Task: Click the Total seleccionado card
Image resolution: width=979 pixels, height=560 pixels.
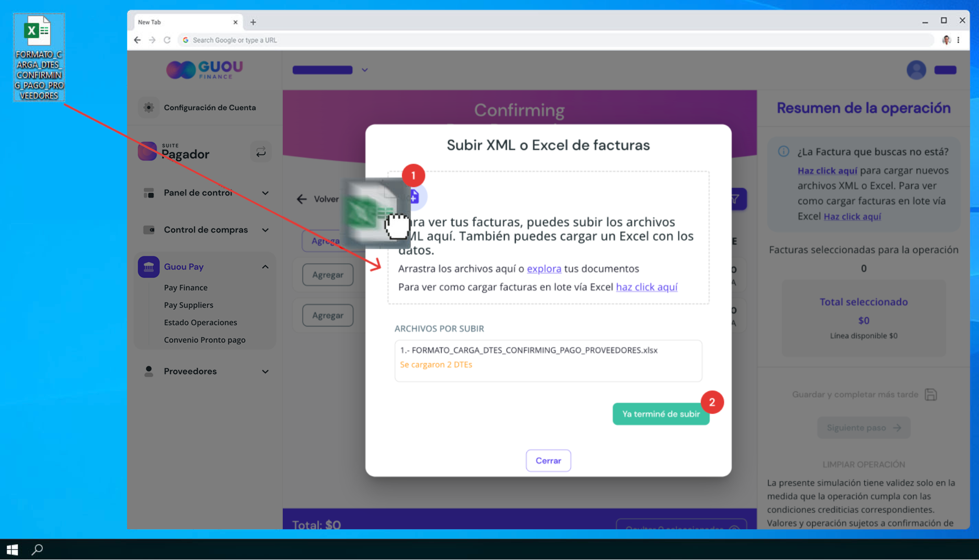Action: tap(863, 318)
